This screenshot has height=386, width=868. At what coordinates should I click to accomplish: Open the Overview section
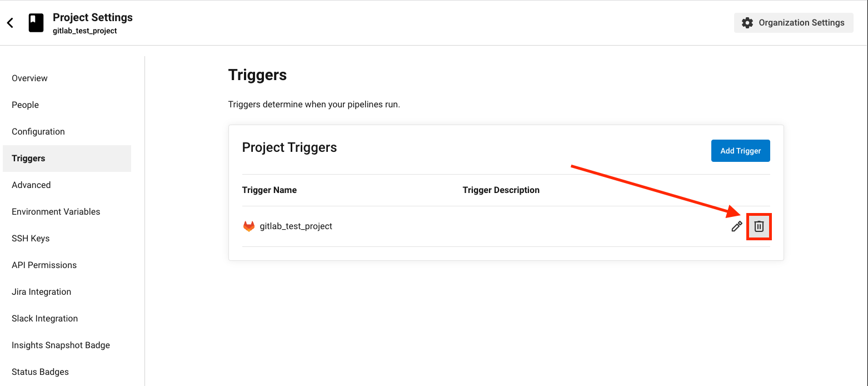point(29,78)
